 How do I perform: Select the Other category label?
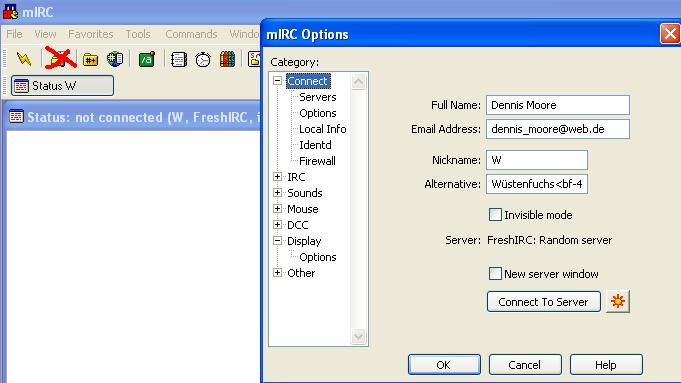tap(301, 273)
